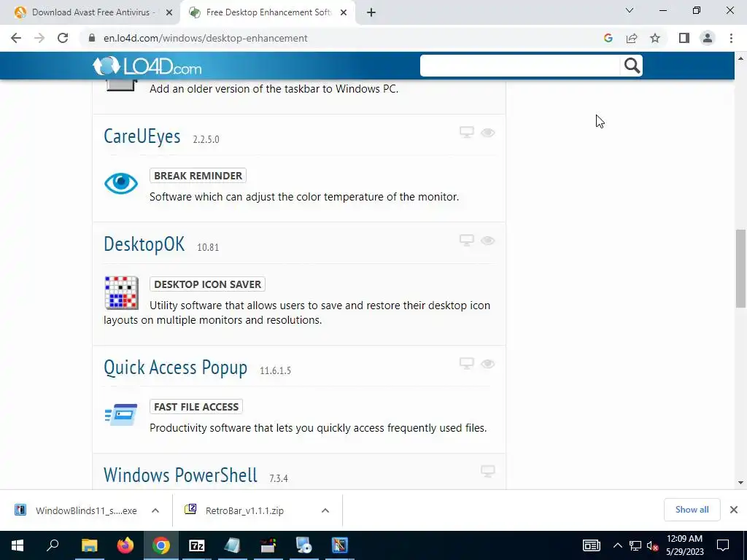Bookmark this page with the star
The image size is (747, 560).
[x=655, y=38]
